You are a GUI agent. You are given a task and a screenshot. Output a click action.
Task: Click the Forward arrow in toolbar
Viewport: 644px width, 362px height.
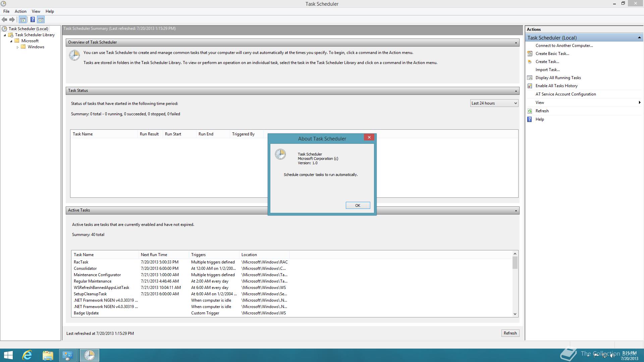click(12, 20)
